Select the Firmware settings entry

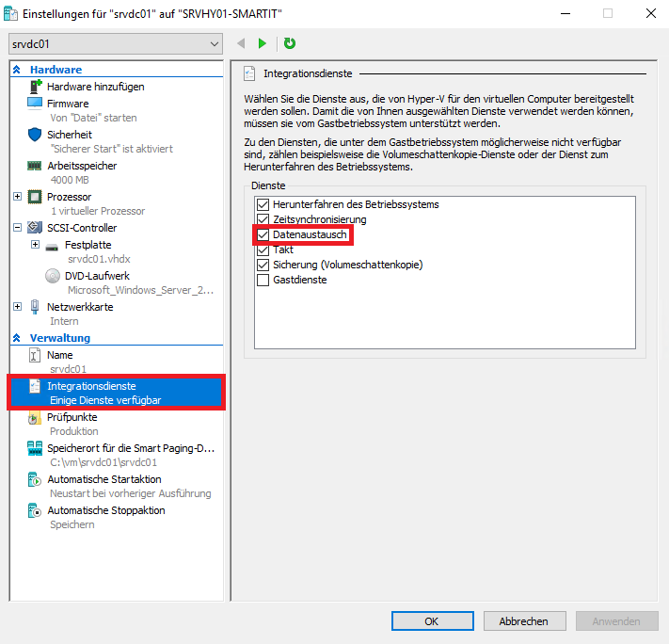(68, 104)
